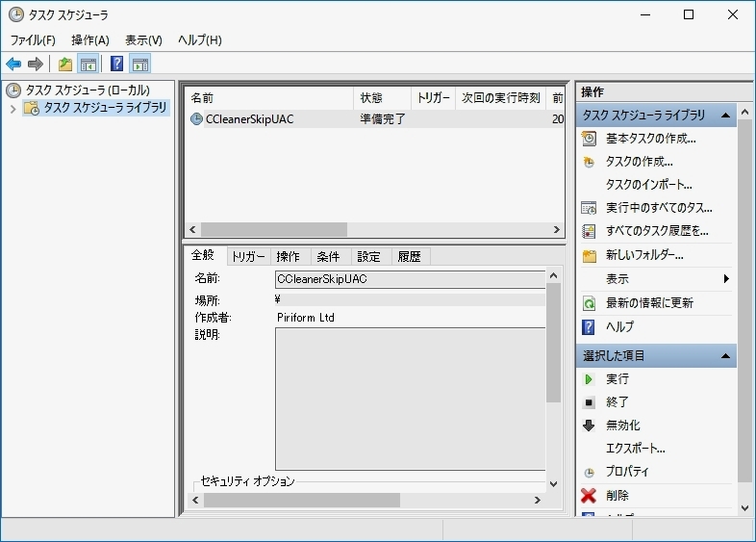Image resolution: width=756 pixels, height=542 pixels.
Task: Click the 無効化 down-arrow icon
Action: coord(589,426)
